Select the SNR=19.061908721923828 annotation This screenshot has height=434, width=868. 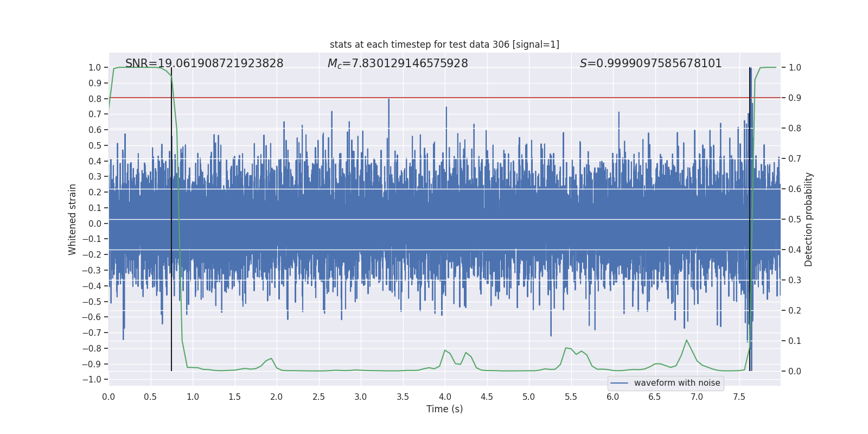204,63
